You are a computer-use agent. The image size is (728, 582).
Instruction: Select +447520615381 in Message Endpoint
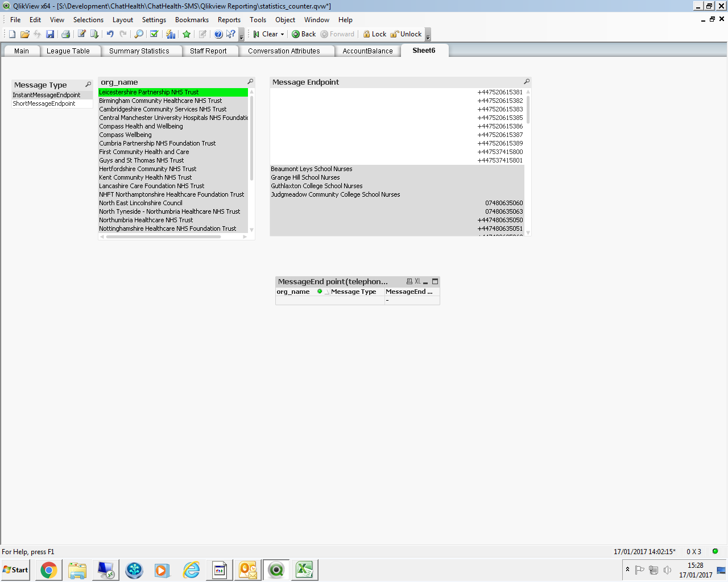click(397, 92)
